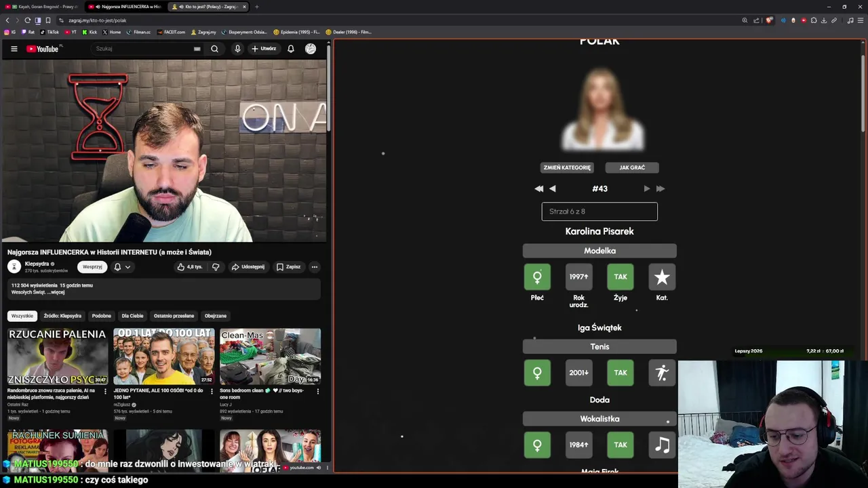868x488 pixels.
Task: Select the Ostatnio przesłane filter chip
Action: [174, 316]
